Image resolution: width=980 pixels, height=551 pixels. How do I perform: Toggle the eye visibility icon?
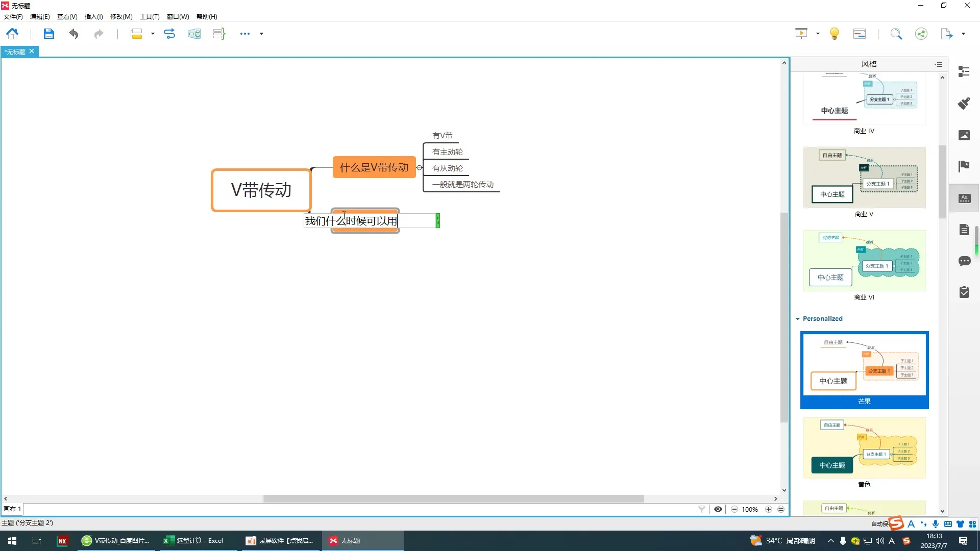click(x=718, y=509)
